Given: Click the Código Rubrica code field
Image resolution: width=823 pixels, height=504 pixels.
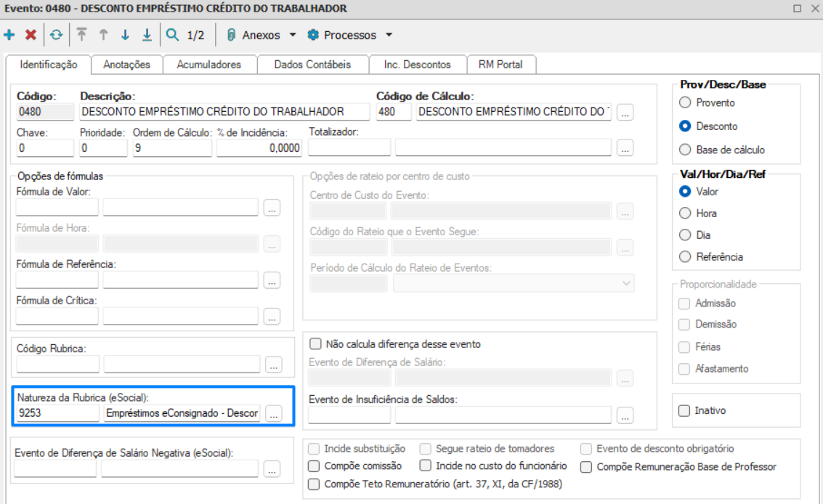Looking at the screenshot, I should tap(57, 365).
